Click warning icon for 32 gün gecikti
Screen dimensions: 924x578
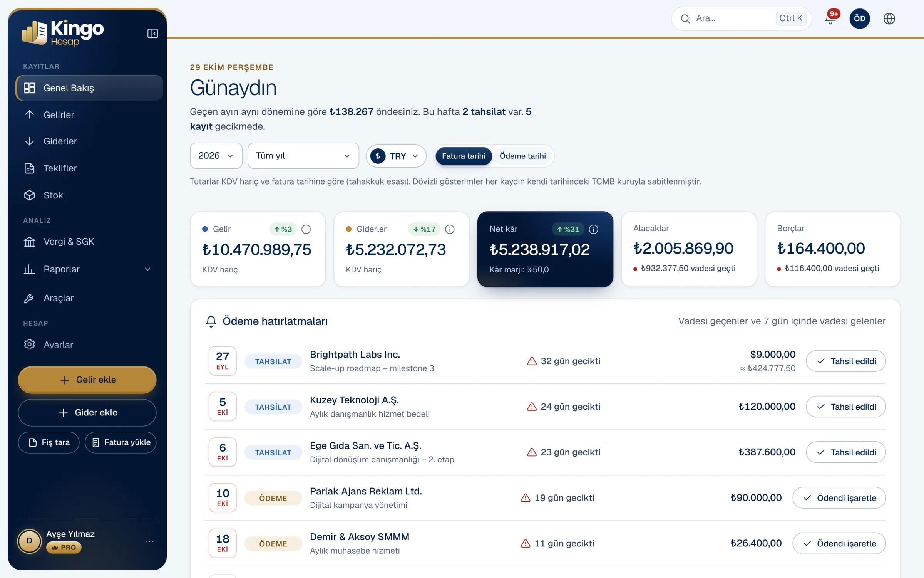532,361
